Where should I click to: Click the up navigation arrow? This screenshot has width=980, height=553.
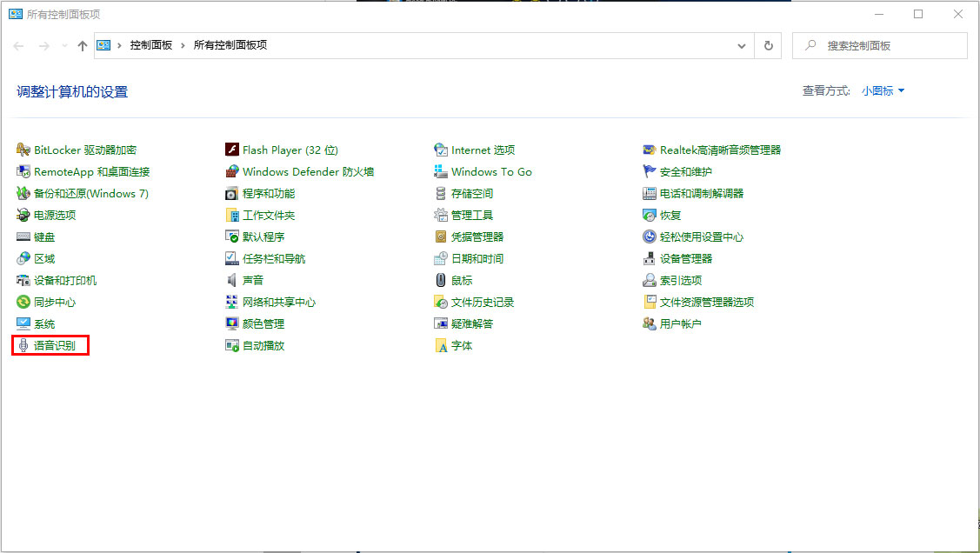82,45
